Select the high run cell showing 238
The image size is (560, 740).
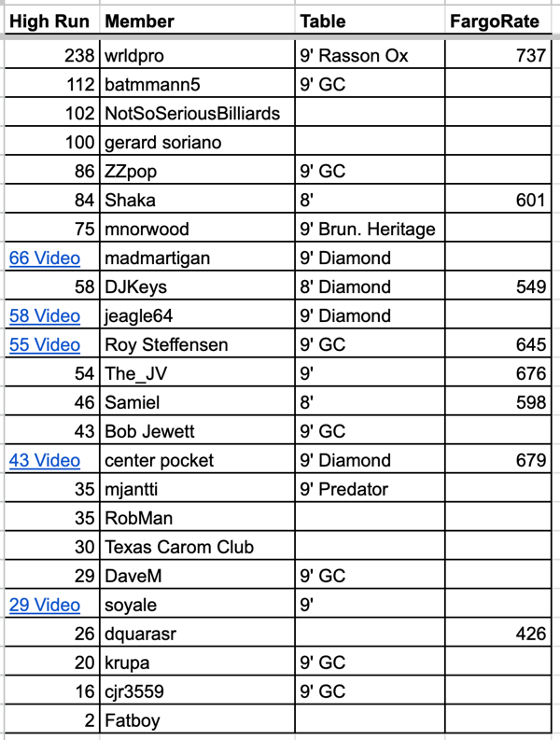coord(80,56)
